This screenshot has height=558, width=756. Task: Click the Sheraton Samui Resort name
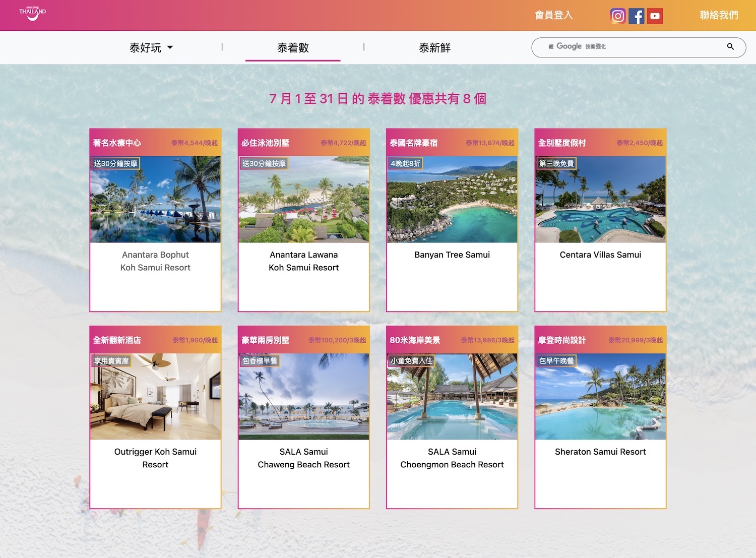pyautogui.click(x=600, y=452)
